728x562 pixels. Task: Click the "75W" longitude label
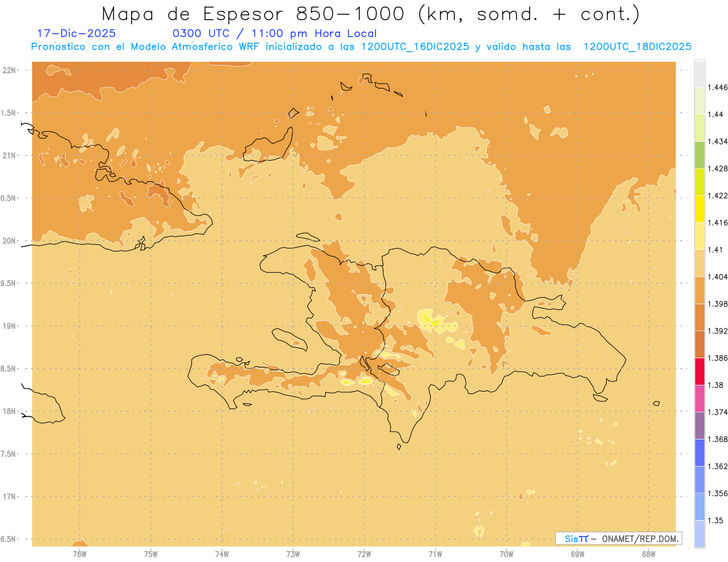[x=151, y=554]
